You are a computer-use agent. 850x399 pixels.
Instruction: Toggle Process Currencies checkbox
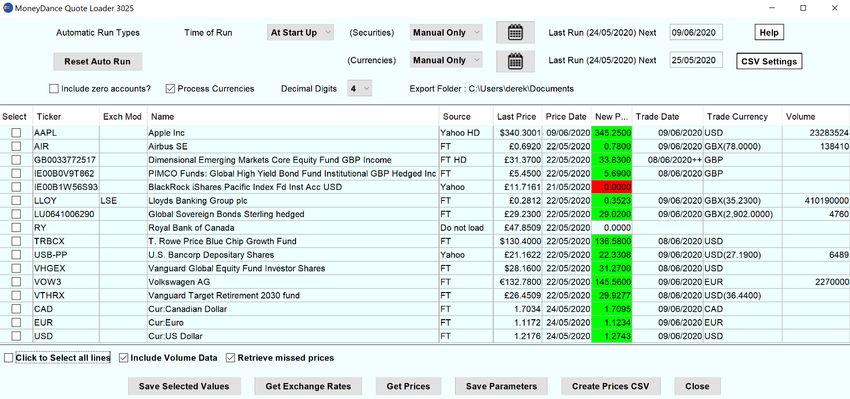click(170, 88)
